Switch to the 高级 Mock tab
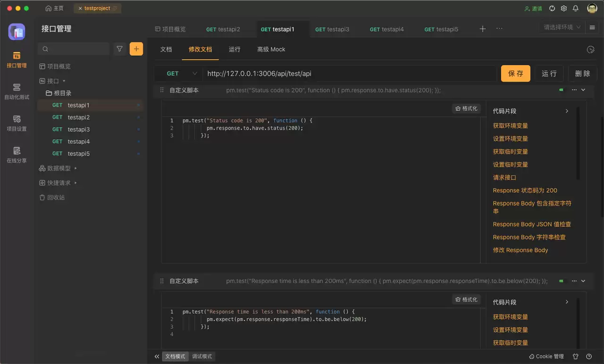This screenshot has height=364, width=604. 271,49
